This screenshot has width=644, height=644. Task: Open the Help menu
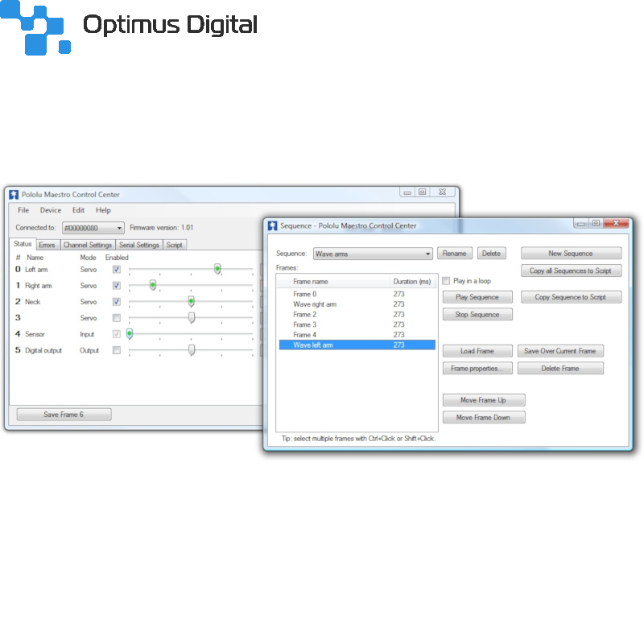pos(103,210)
